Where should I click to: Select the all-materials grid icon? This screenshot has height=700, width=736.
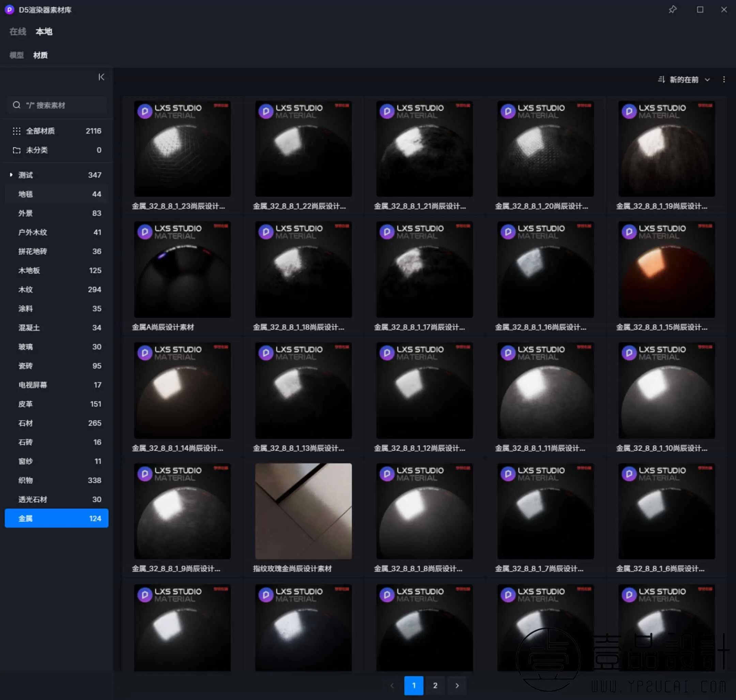[16, 131]
